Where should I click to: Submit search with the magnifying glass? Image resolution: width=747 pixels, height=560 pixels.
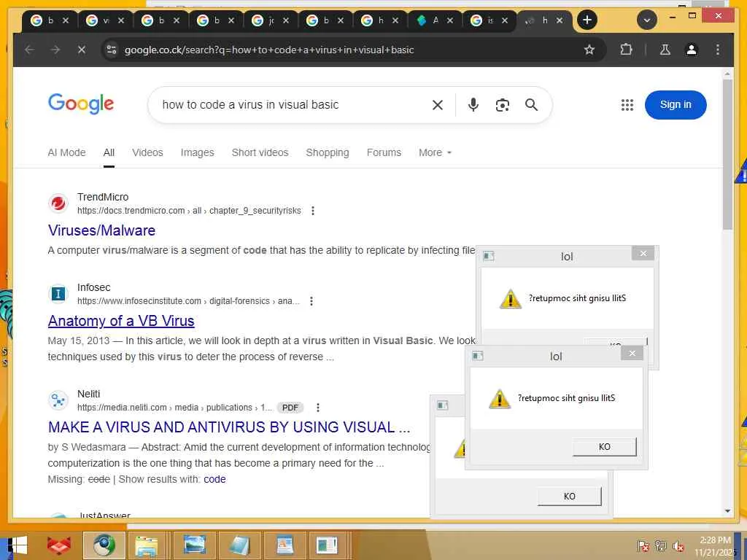coord(531,105)
